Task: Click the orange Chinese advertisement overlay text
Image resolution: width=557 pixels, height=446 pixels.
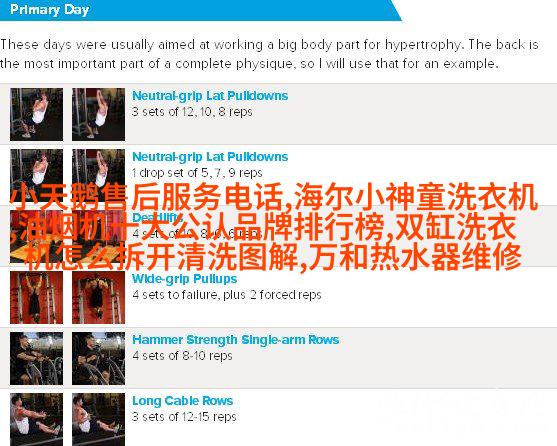Action: [x=274, y=226]
